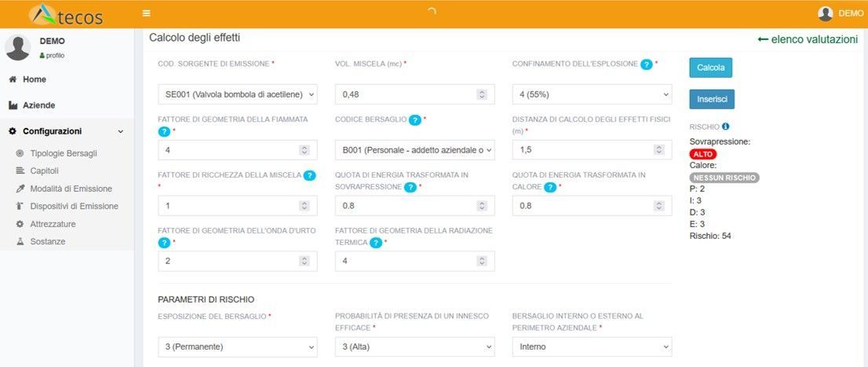Click the Tecos logo
The image size is (868, 367).
pyautogui.click(x=67, y=15)
